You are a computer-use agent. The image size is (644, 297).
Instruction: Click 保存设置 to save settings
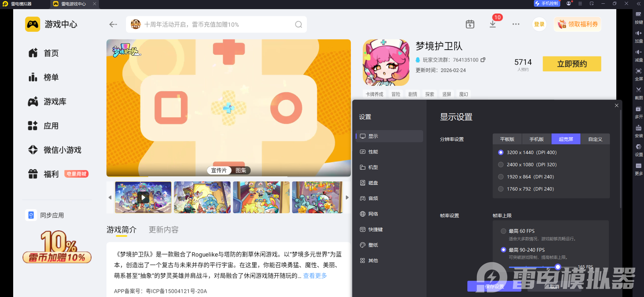tap(494, 287)
